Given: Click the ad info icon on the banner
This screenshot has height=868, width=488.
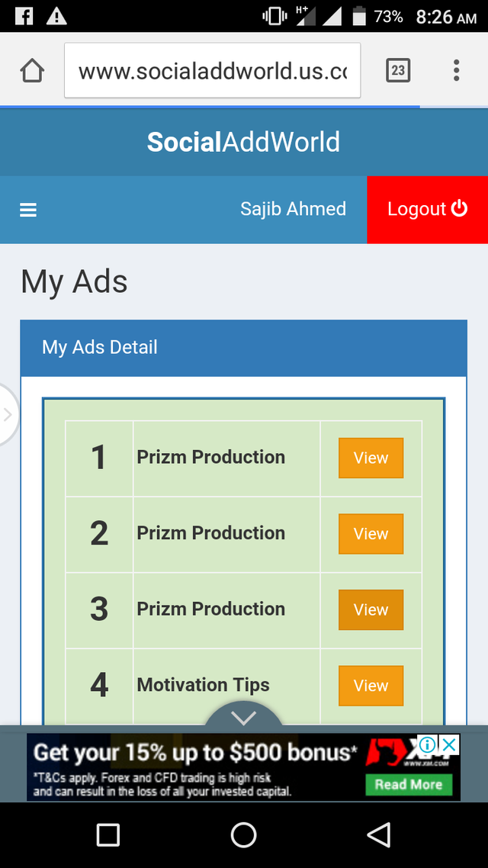Looking at the screenshot, I should click(x=428, y=744).
